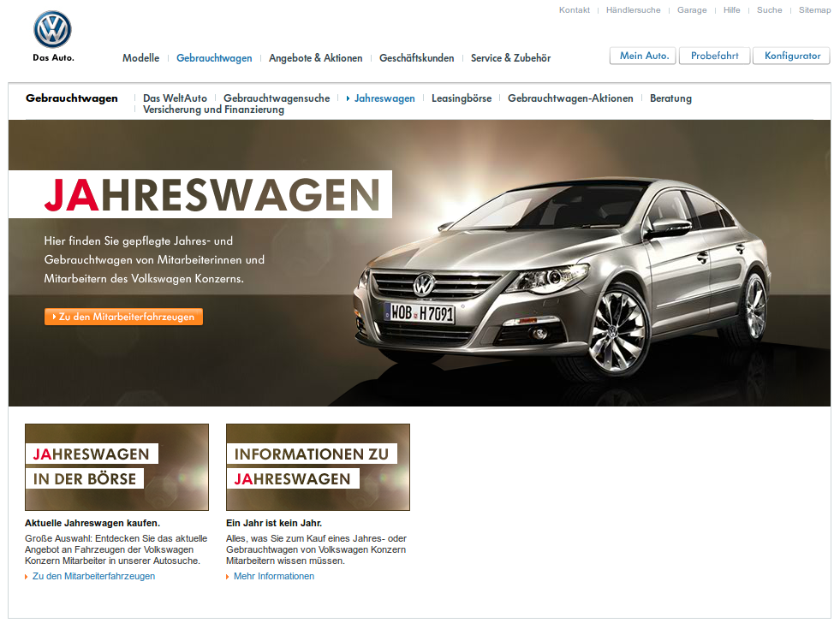This screenshot has width=840, height=629.
Task: Open the Mehr Informationen link
Action: pos(274,576)
